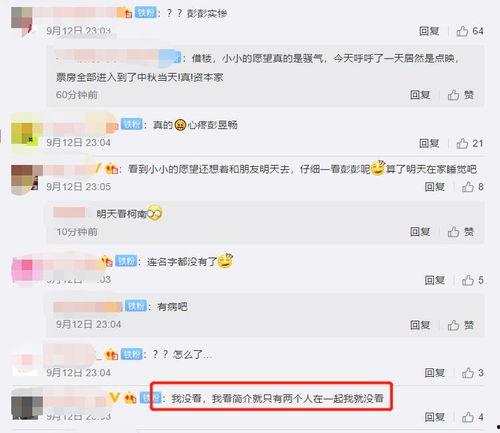Like the red-highlighted comment with 4 likes

click(472, 417)
